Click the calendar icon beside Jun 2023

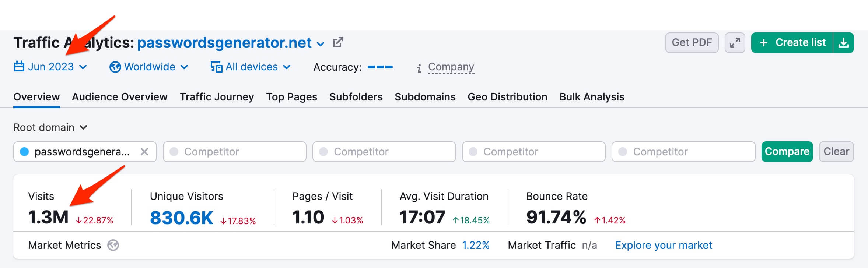pos(19,67)
